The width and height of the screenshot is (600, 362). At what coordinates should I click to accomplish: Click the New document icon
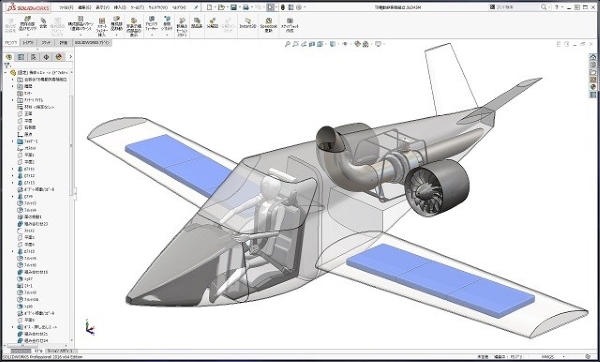pyautogui.click(x=209, y=7)
